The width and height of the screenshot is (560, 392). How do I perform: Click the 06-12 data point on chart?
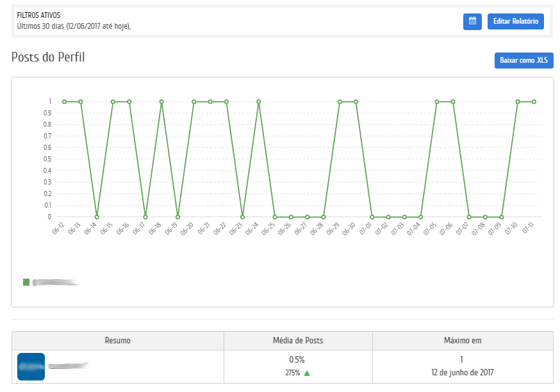[64, 101]
